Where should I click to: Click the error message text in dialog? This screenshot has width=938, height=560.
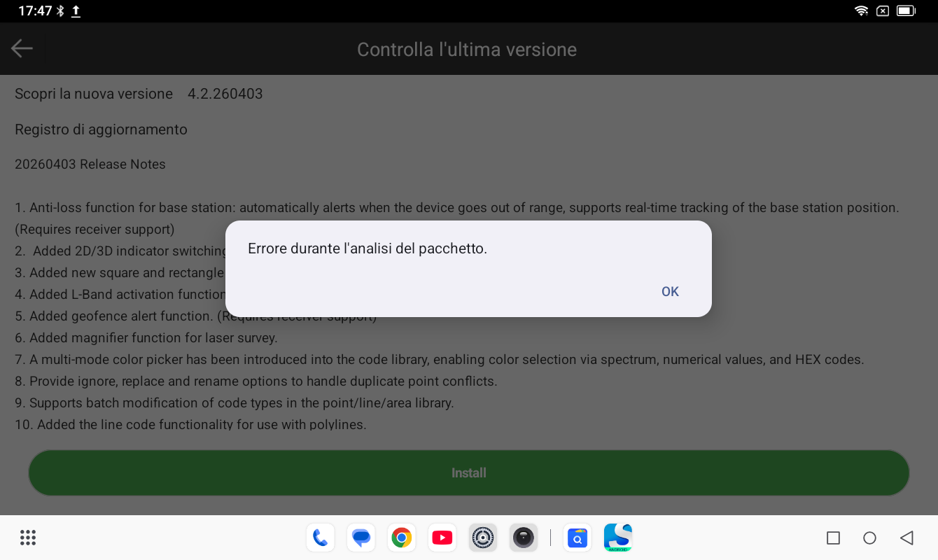[367, 248]
